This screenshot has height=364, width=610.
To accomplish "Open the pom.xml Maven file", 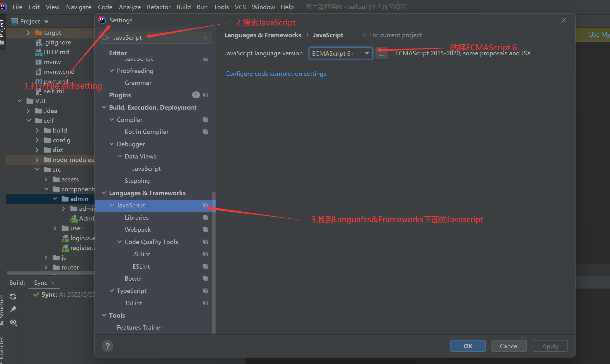I will 56,81.
